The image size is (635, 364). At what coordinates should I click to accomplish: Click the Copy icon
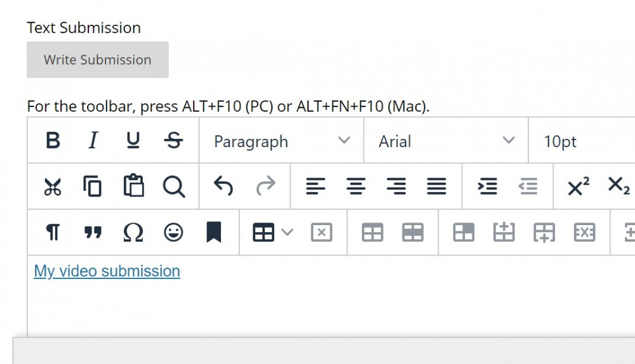pos(93,186)
